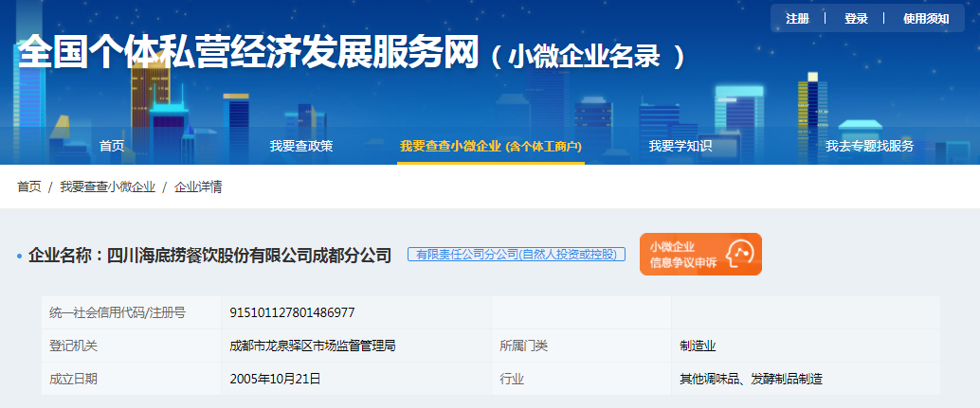Click the 所属门类 label cell
980x408 pixels.
[x=581, y=346]
